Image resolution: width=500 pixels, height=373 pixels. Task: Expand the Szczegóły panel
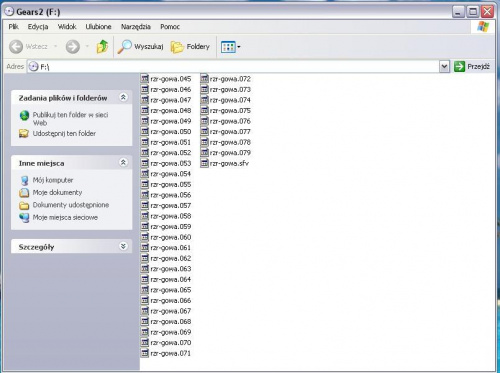coord(123,246)
